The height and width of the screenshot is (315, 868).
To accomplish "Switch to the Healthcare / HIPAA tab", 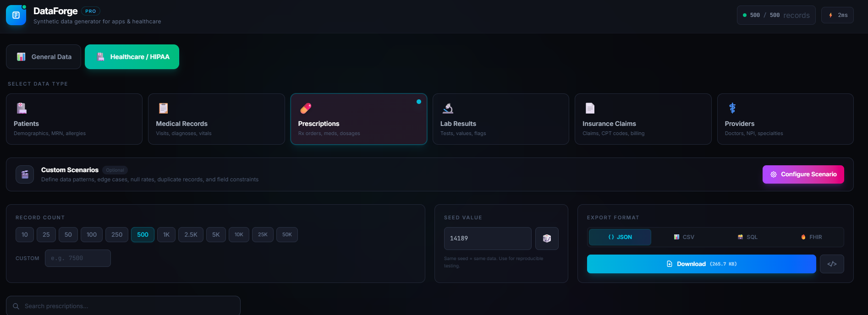I will coord(132,57).
